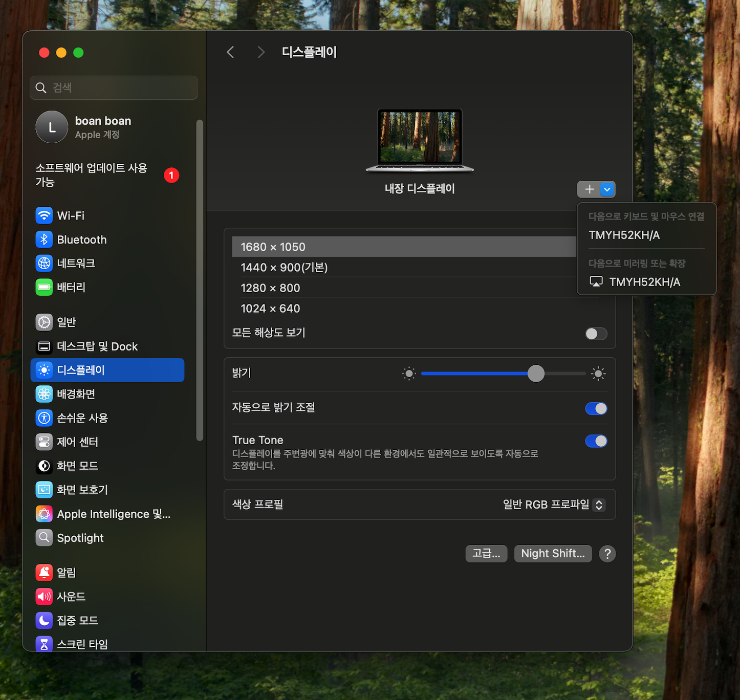The height and width of the screenshot is (700, 740).
Task: Choose TMYH52KH/A under keyboard and mouse link
Action: [x=624, y=235]
